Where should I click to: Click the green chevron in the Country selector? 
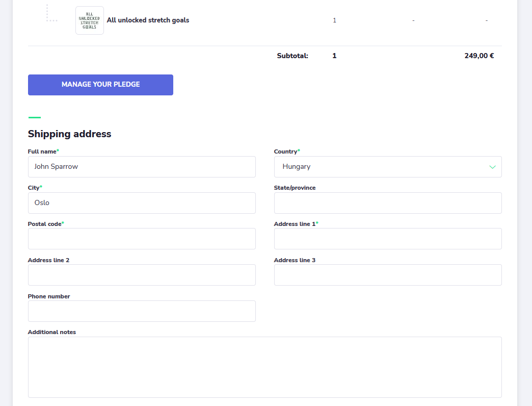(x=492, y=167)
